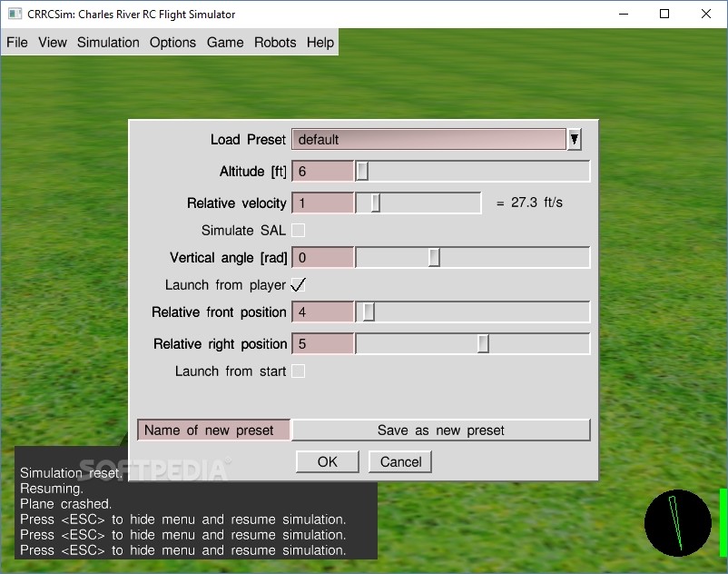The height and width of the screenshot is (574, 728).
Task: Open the Options menu
Action: point(172,43)
